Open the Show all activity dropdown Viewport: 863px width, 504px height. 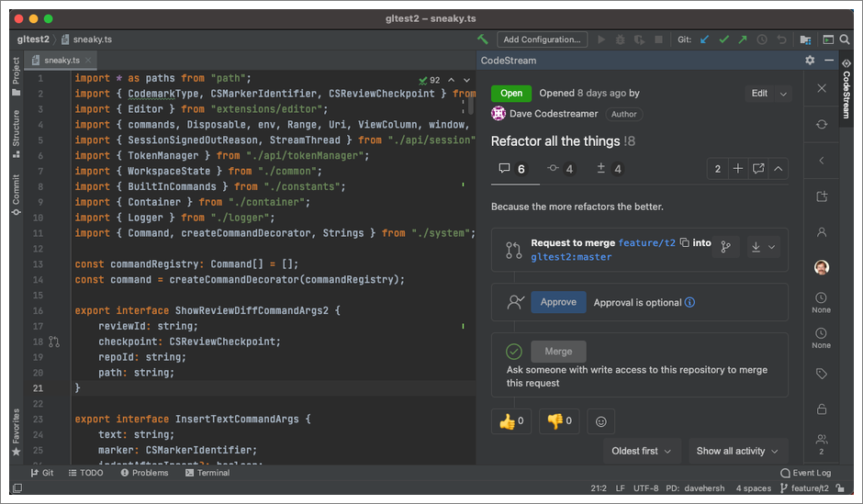click(x=737, y=451)
